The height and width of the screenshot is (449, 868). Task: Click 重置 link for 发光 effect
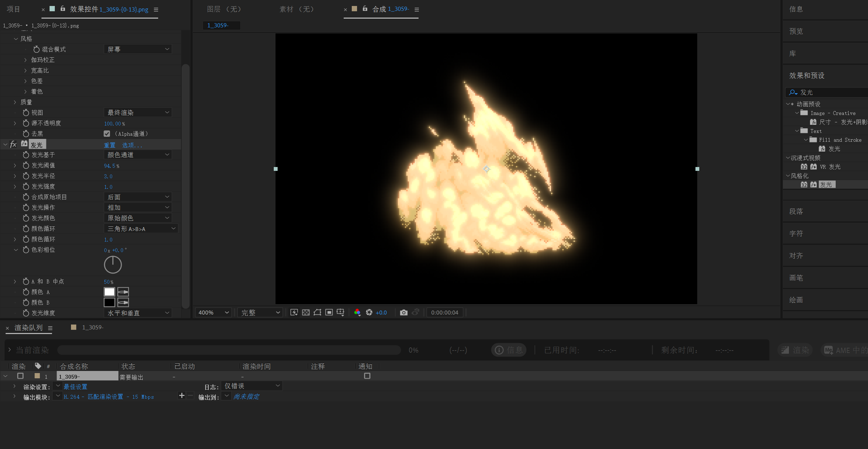tap(110, 145)
